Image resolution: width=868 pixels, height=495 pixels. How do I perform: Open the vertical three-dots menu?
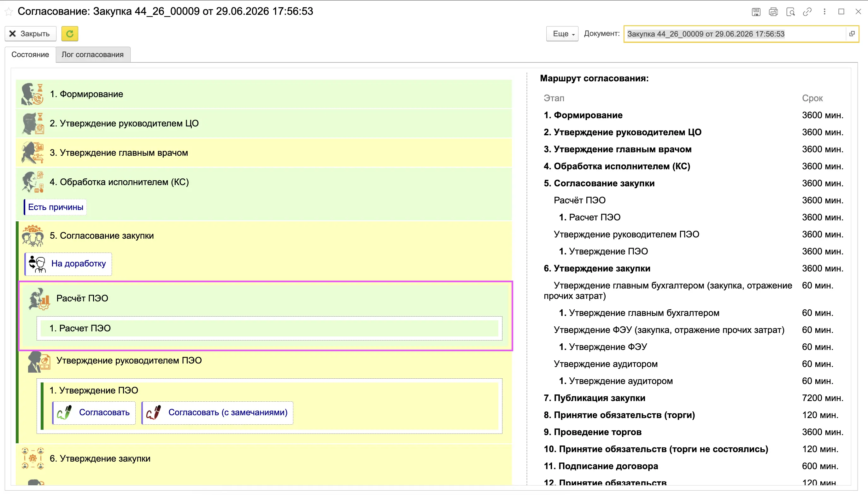(824, 12)
